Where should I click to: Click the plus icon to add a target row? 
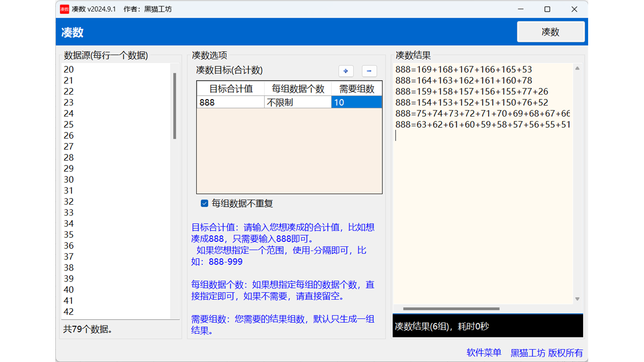(x=346, y=71)
